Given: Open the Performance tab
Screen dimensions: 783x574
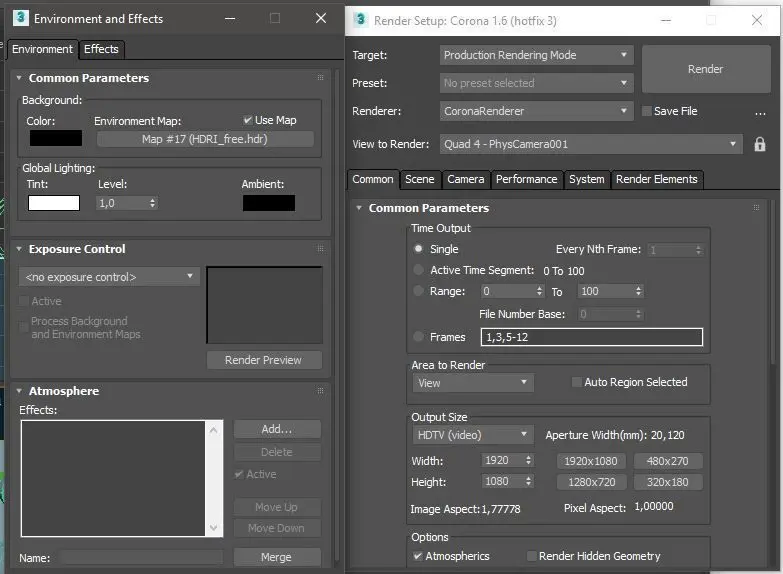Looking at the screenshot, I should [526, 179].
